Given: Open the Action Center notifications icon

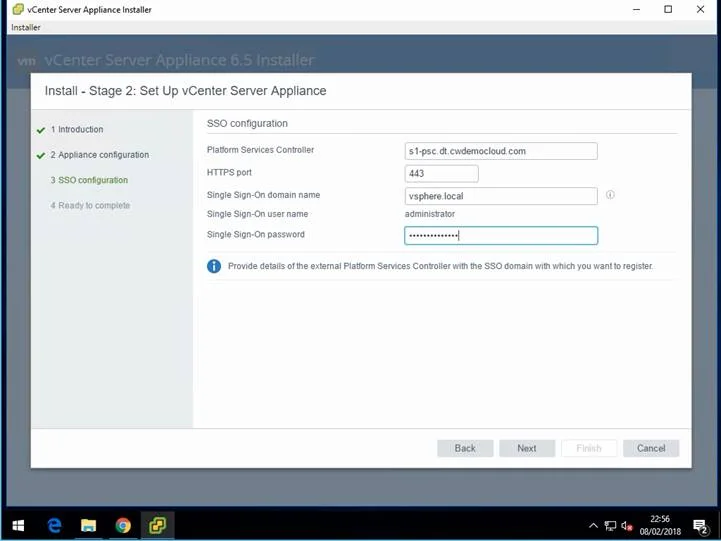Looking at the screenshot, I should 700,526.
